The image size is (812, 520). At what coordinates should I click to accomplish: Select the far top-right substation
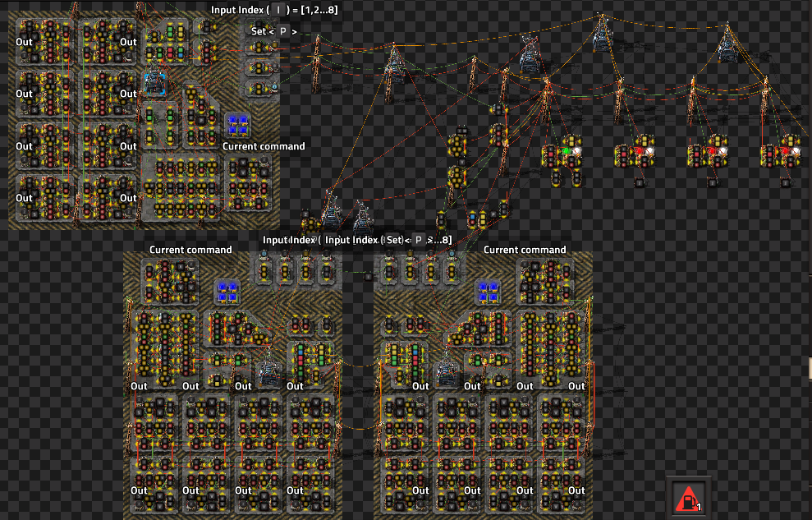tap(727, 43)
